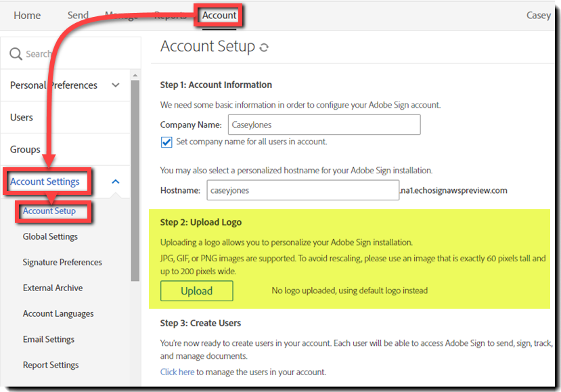This screenshot has height=392, width=561.
Task: Open Groups in the sidebar
Action: pyautogui.click(x=25, y=149)
